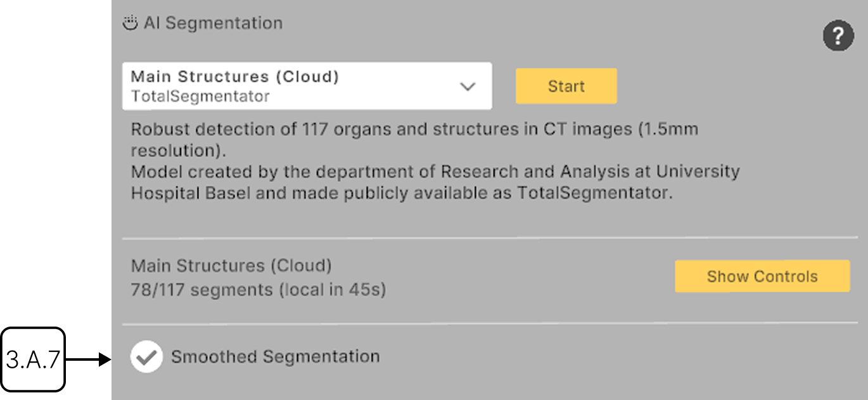This screenshot has width=868, height=400.
Task: Click the checkmark icon for Smoothed Segmentation
Action: (146, 357)
